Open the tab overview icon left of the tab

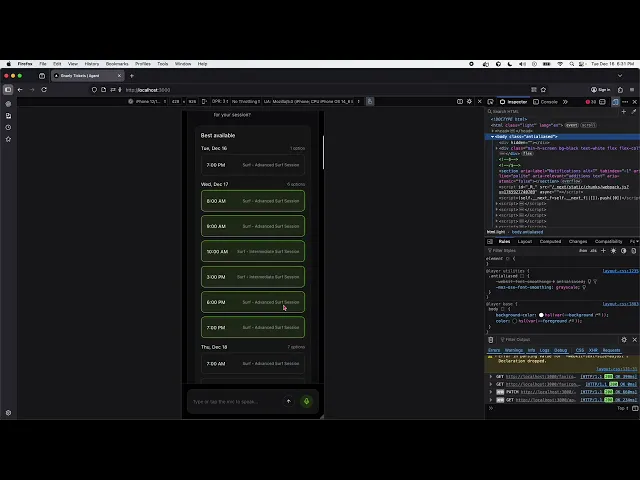pyautogui.click(x=42, y=76)
